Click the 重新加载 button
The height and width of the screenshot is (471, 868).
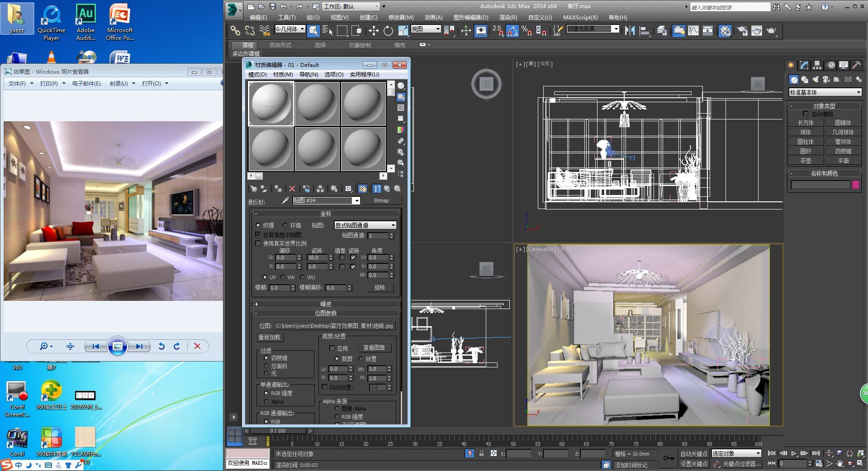[x=270, y=337]
